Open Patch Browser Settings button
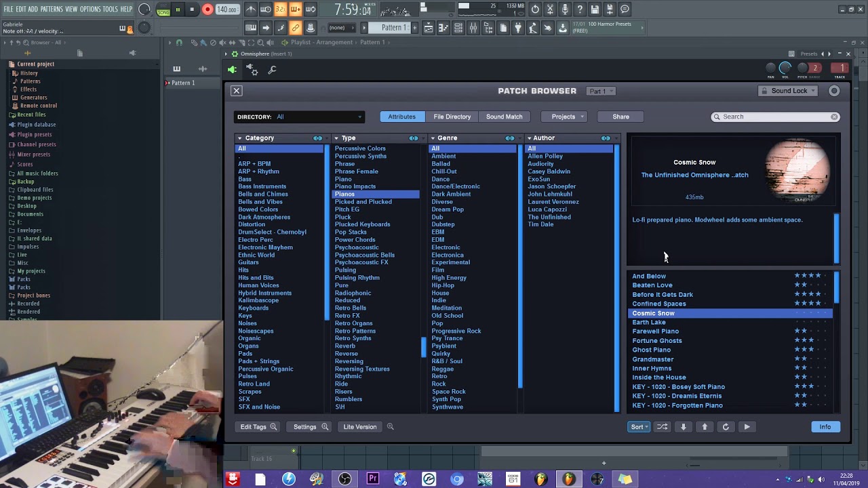 (x=309, y=427)
